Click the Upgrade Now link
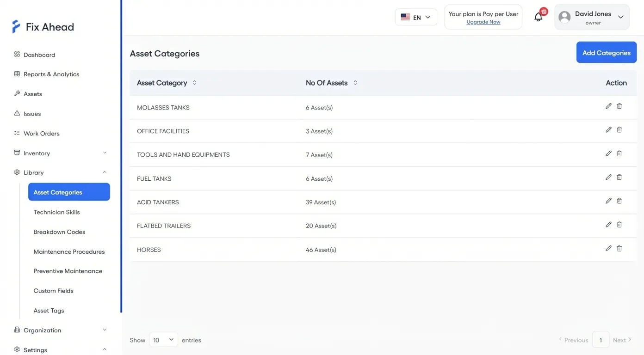Screen dimensions: 644x355 (483, 22)
